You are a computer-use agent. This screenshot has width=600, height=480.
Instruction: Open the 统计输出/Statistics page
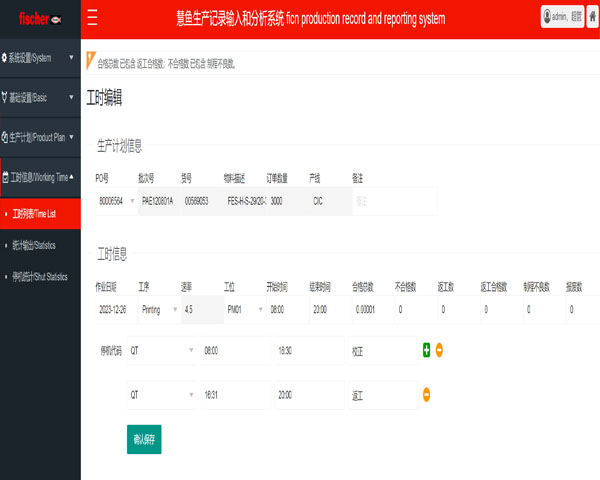(40, 245)
